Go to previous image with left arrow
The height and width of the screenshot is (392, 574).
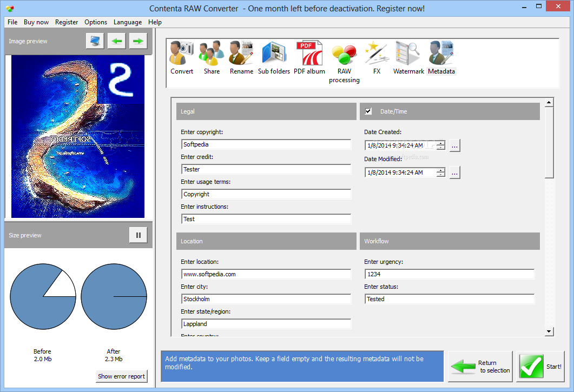(117, 41)
